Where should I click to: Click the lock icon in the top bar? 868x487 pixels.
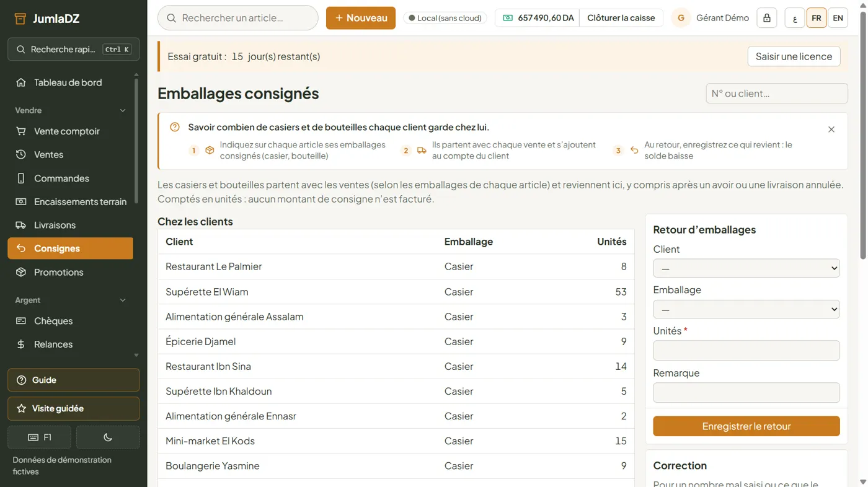point(767,18)
